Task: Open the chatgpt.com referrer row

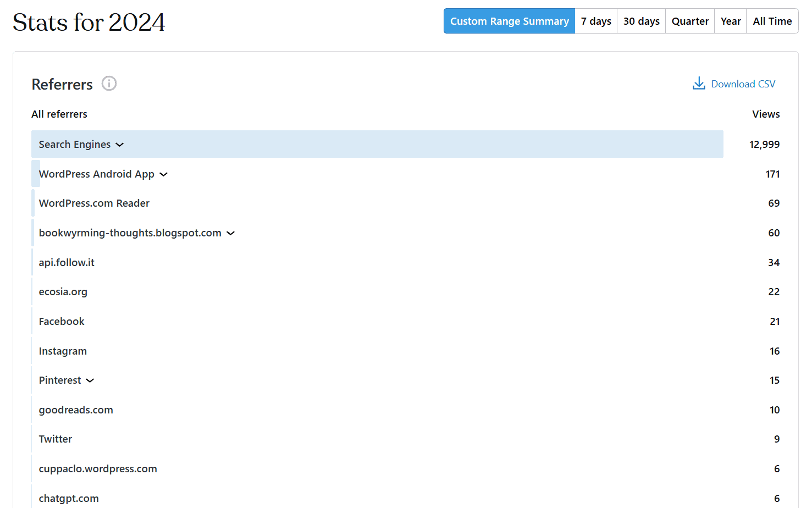Action: [x=69, y=499]
